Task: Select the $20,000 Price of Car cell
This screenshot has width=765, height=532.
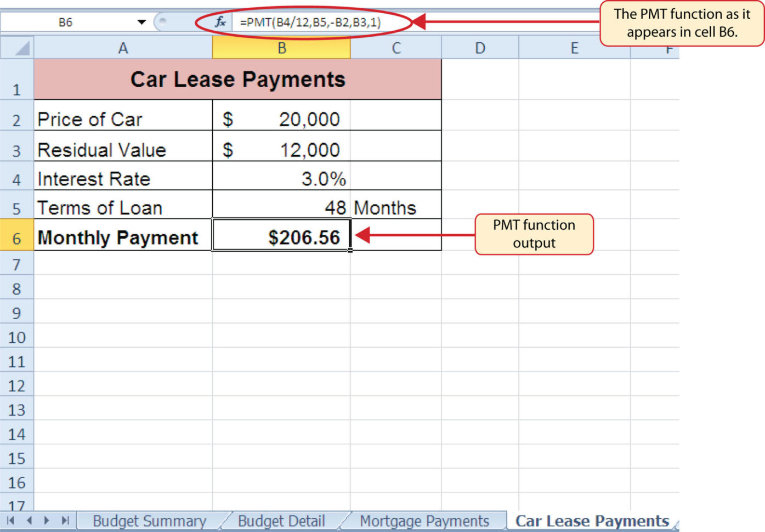Action: (x=281, y=118)
